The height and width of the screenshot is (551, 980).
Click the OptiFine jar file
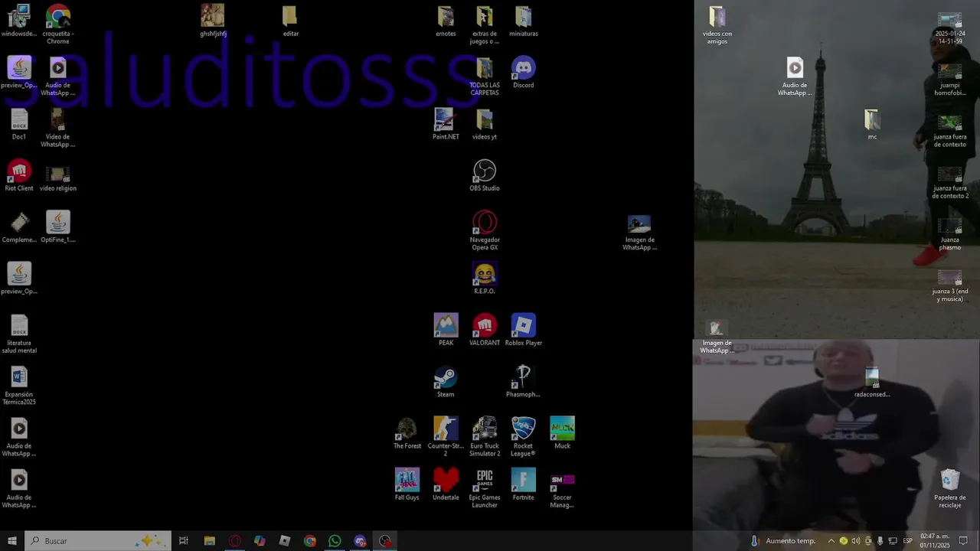pyautogui.click(x=58, y=227)
